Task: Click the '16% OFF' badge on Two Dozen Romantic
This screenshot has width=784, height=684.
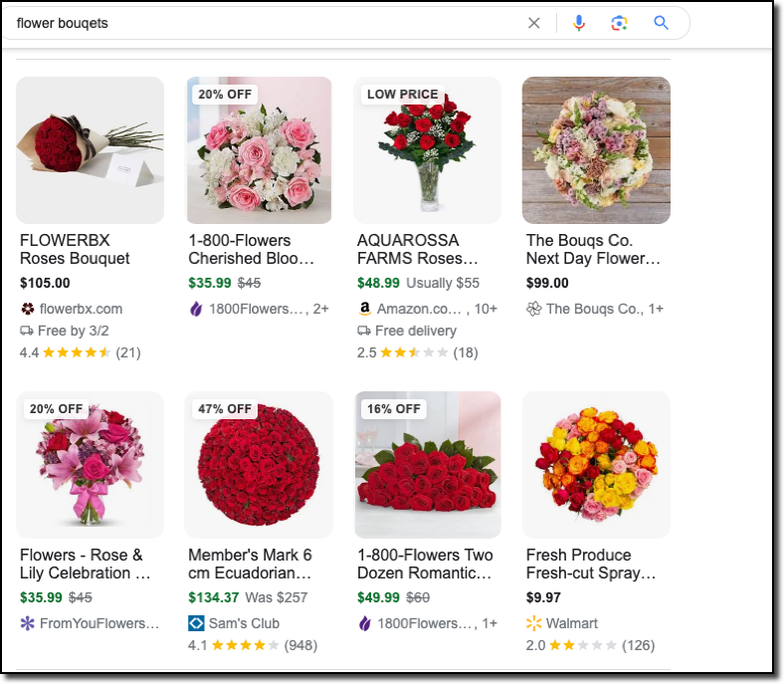Action: (x=394, y=409)
